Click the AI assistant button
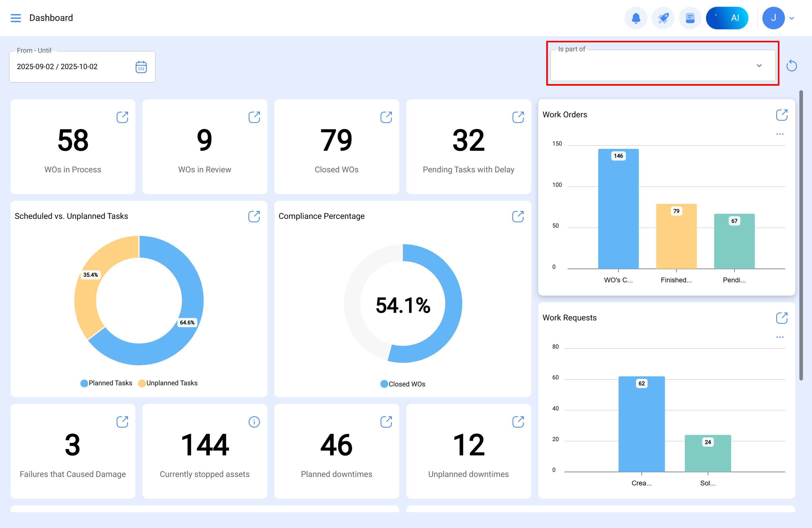Screen dimensions: 812x528 click(727, 18)
